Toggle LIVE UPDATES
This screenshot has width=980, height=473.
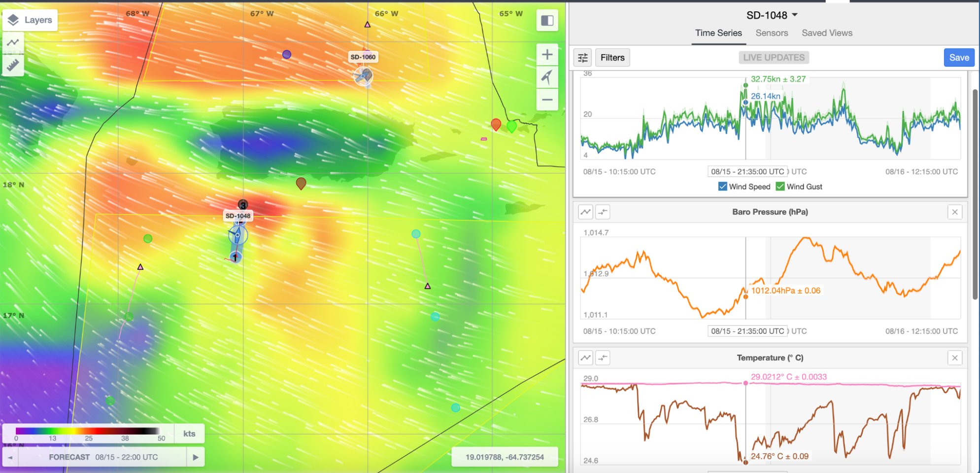pyautogui.click(x=774, y=58)
